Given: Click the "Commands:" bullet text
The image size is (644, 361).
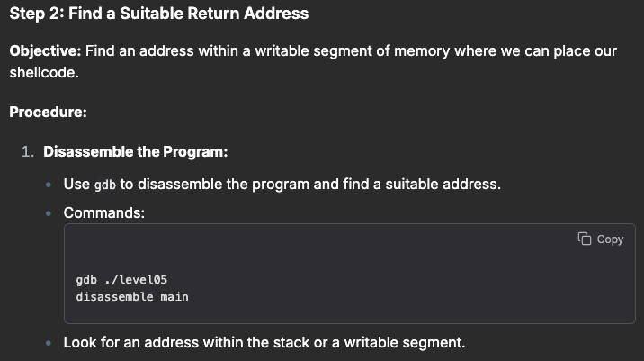Looking at the screenshot, I should [103, 212].
